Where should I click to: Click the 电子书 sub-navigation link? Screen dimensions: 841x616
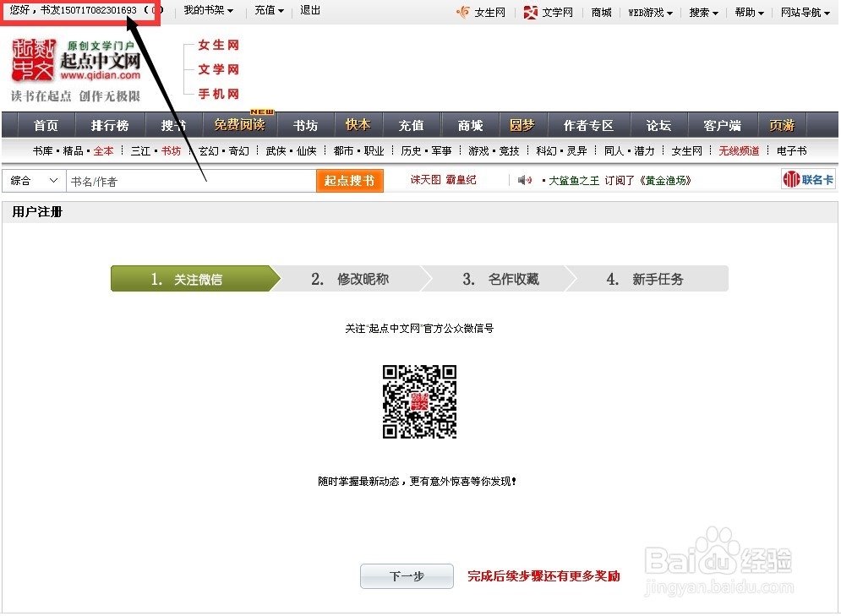792,151
